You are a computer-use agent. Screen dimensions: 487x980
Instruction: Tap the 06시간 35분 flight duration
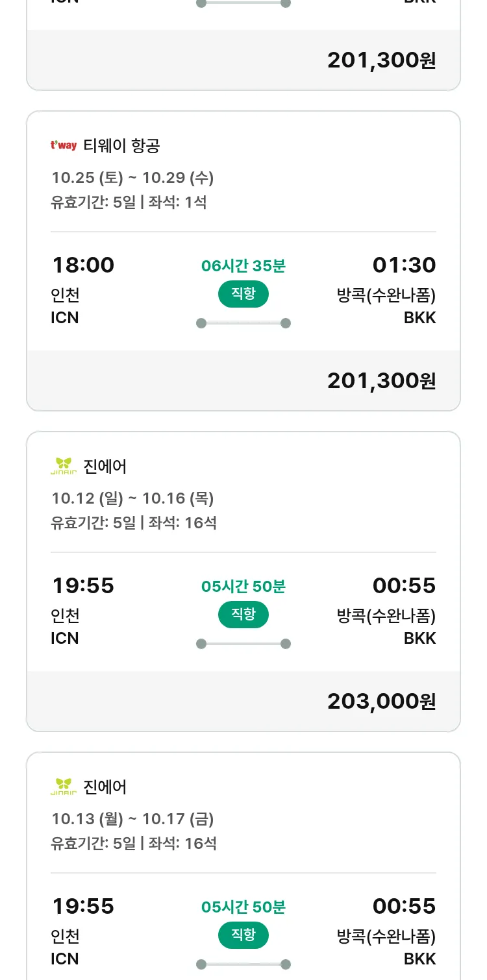[x=243, y=265]
